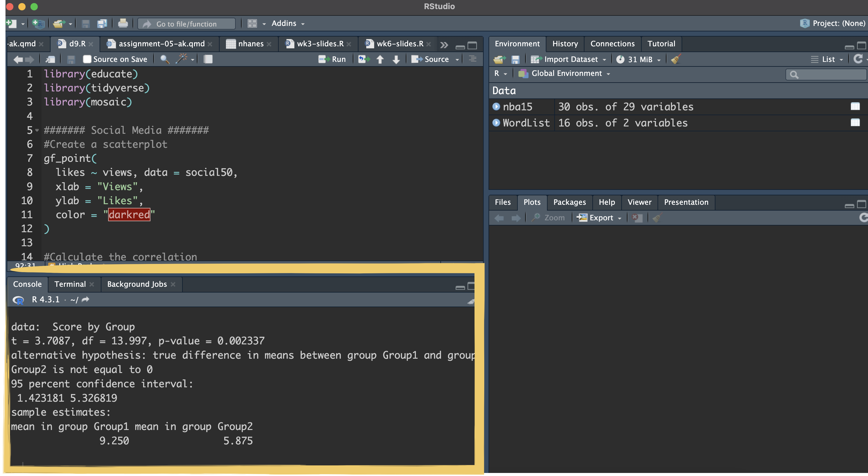Expand the WordList data object details
868x476 pixels.
[x=496, y=123]
